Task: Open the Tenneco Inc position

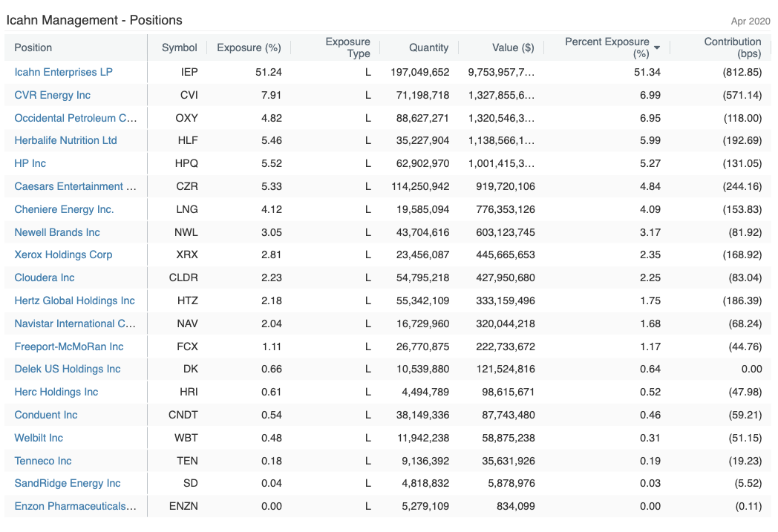Action: pos(42,461)
